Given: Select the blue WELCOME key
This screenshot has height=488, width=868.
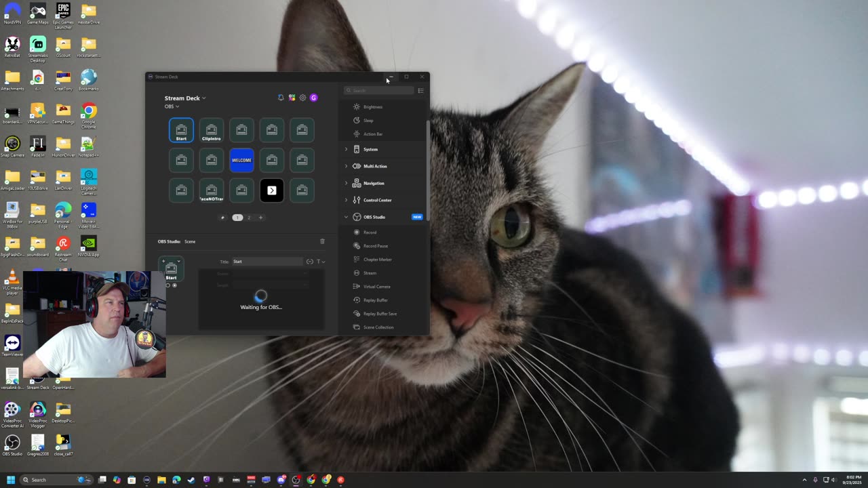Looking at the screenshot, I should coord(241,161).
